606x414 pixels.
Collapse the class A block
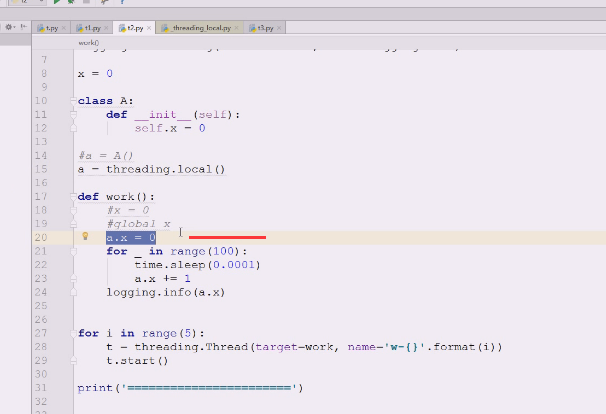[x=73, y=101]
